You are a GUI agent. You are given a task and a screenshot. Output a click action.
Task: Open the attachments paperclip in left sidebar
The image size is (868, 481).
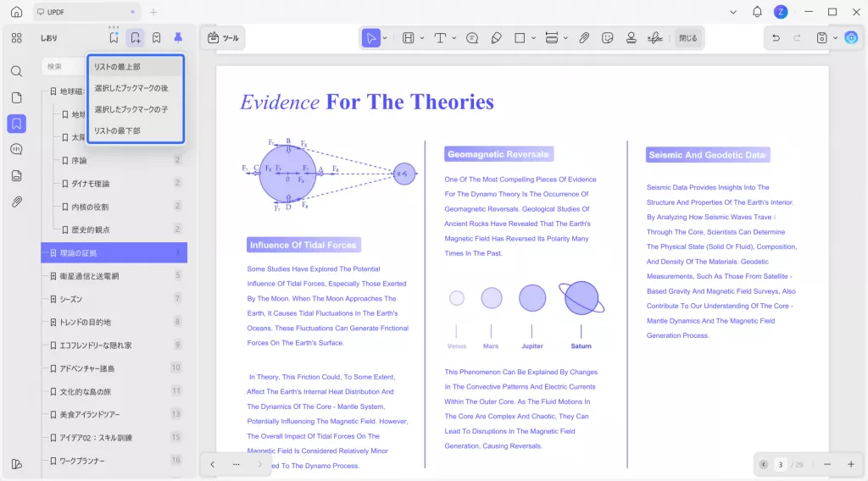tap(17, 202)
